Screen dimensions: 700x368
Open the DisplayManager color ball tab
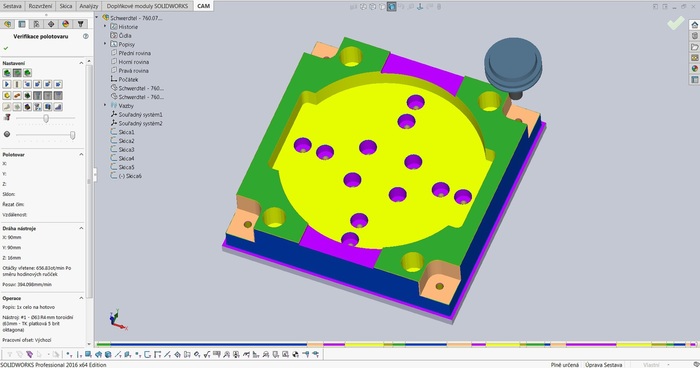66,24
